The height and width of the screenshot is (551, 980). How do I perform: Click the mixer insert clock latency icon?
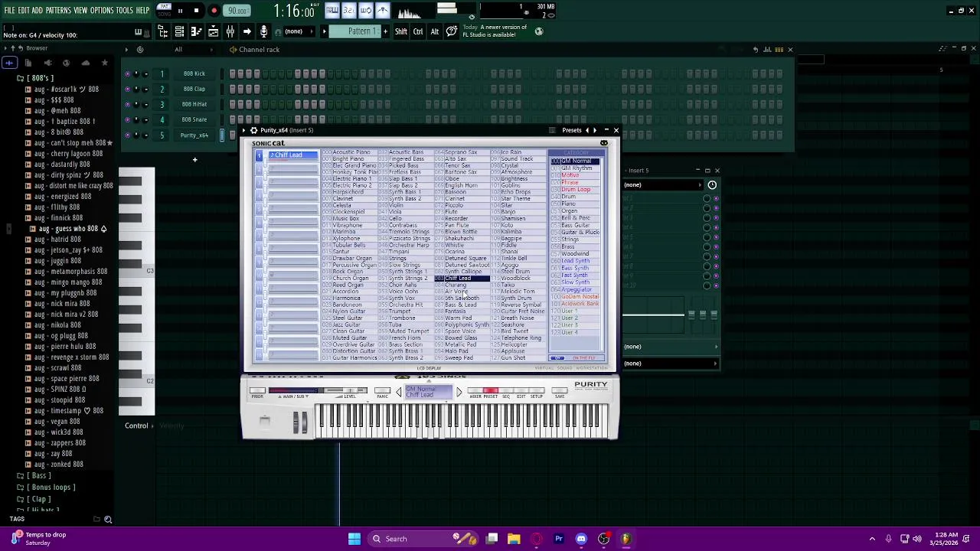(x=712, y=184)
